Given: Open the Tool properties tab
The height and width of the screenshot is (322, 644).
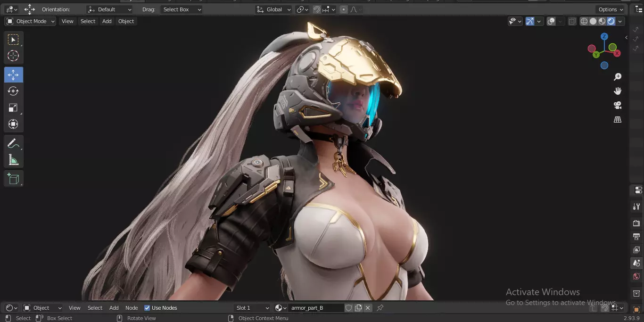Looking at the screenshot, I should (636, 206).
